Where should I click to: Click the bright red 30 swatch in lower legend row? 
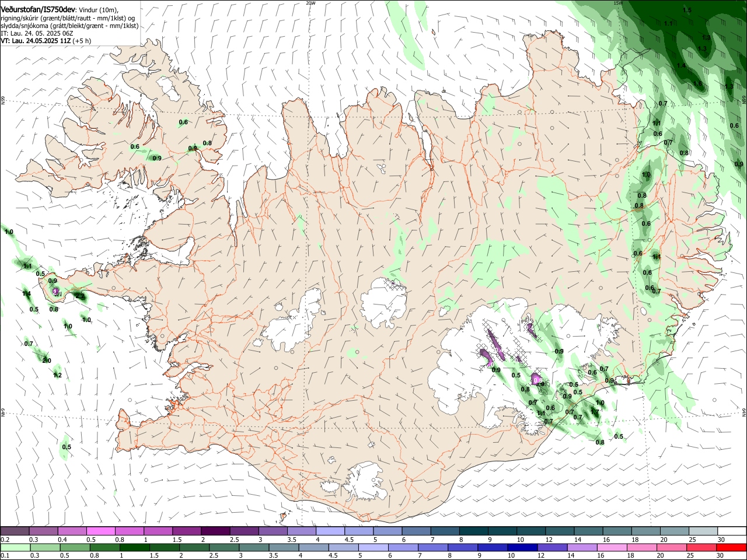pos(731,548)
